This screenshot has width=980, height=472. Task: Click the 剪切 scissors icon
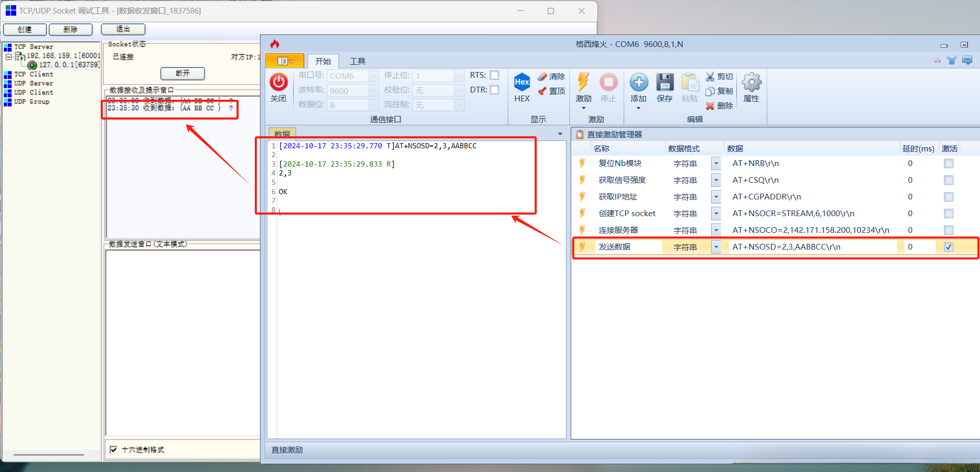click(x=710, y=76)
